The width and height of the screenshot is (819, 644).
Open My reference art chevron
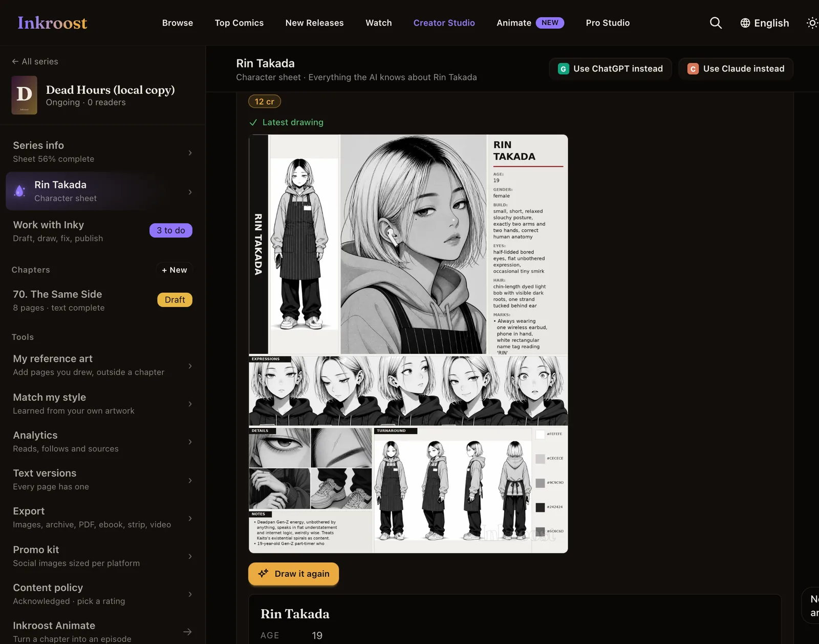coord(190,366)
